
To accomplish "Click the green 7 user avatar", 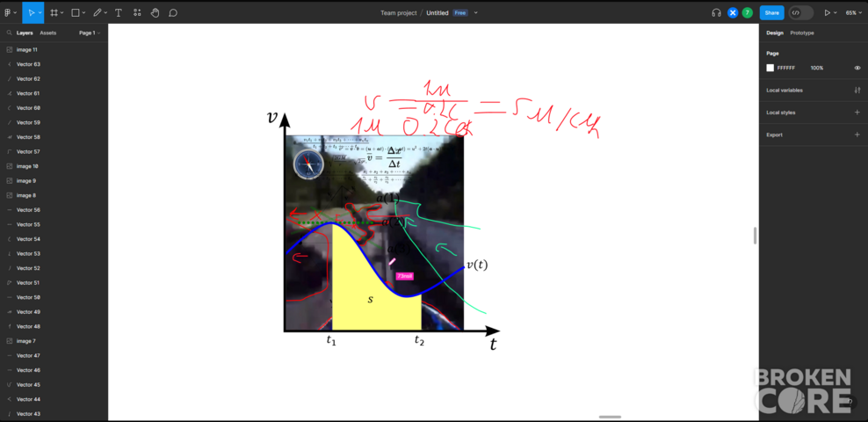I will [x=748, y=12].
